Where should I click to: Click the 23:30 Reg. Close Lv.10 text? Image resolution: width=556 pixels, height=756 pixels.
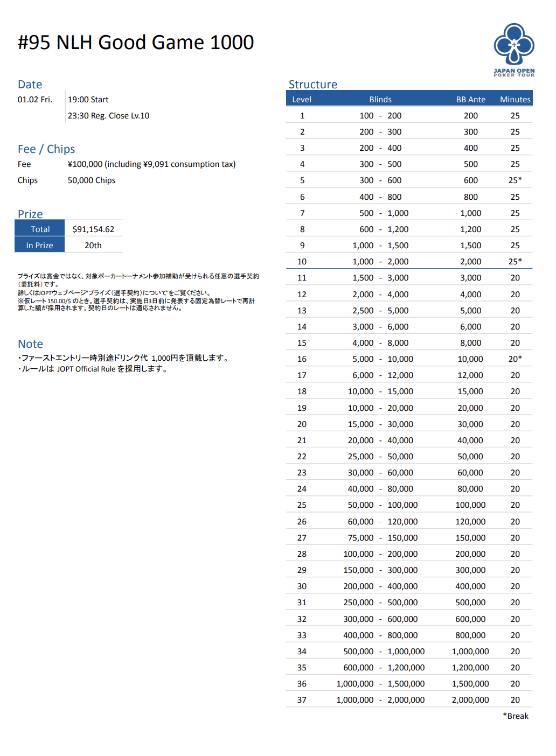coord(108,116)
